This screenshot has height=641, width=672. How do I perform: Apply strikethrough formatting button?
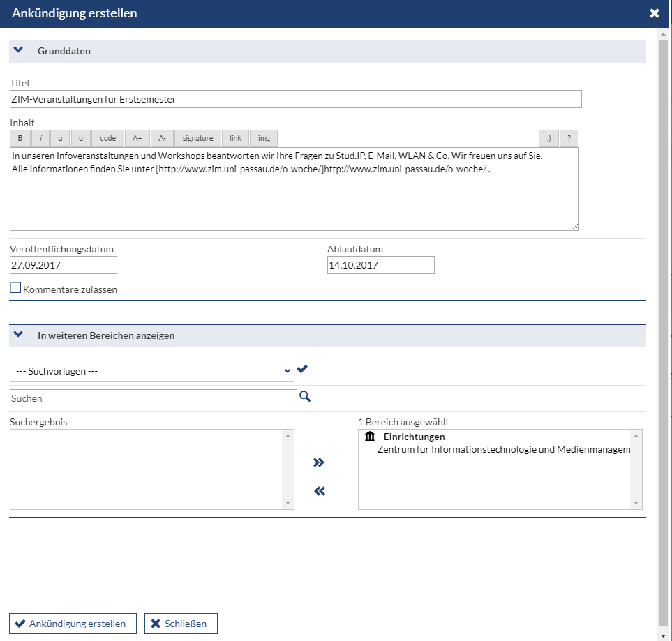tap(80, 138)
